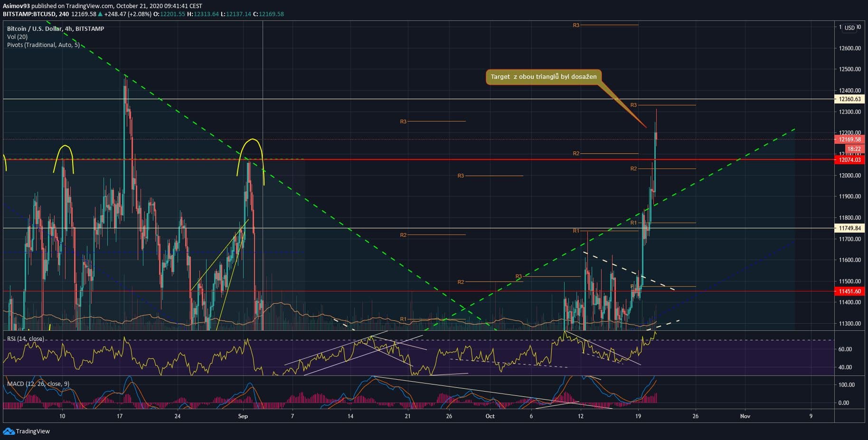Click the Oct marker on time axis
The height and width of the screenshot is (440, 868).
[490, 416]
